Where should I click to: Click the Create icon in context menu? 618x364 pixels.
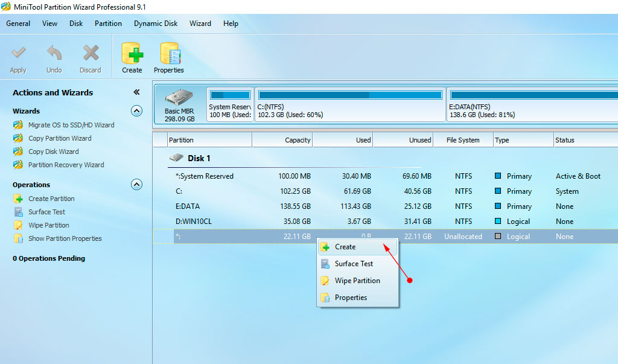(x=325, y=247)
